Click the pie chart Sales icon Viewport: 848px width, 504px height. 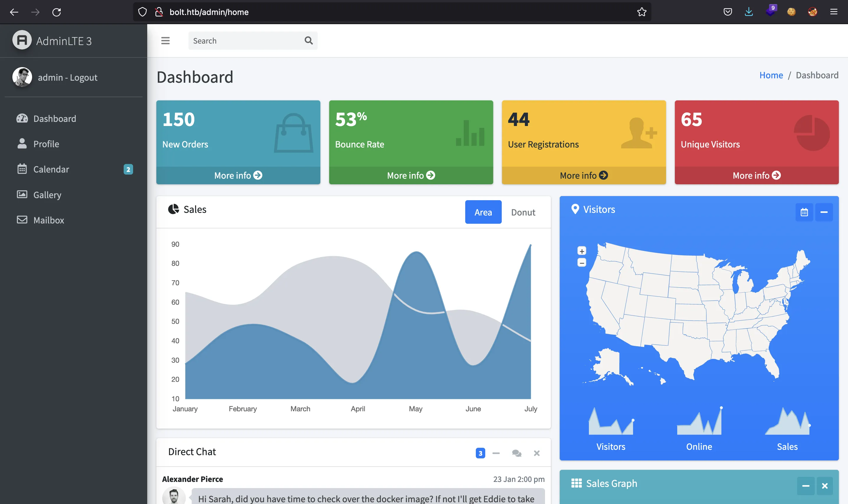click(173, 209)
